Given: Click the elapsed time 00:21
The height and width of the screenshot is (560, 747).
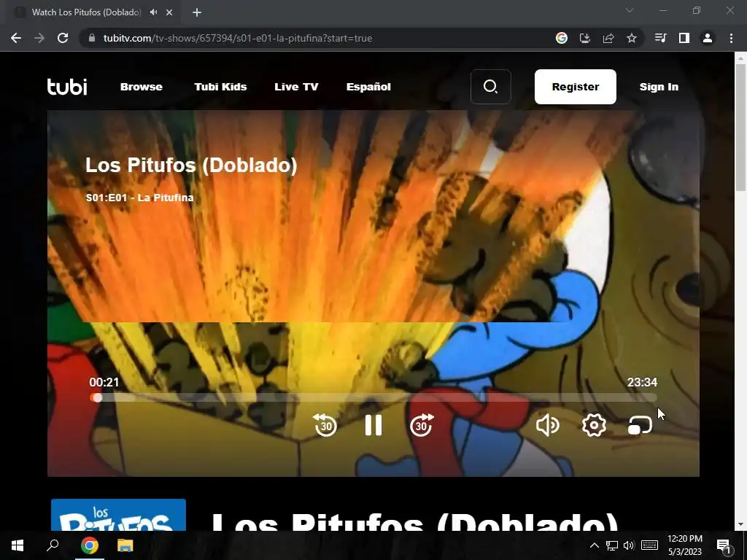Looking at the screenshot, I should pyautogui.click(x=104, y=382).
